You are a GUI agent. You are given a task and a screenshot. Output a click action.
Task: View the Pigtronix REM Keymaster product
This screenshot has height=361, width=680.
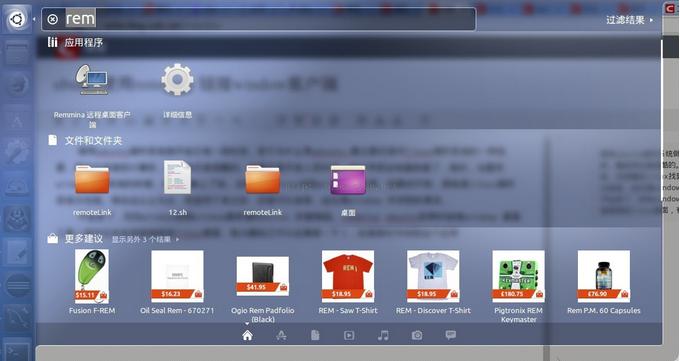pyautogui.click(x=518, y=276)
